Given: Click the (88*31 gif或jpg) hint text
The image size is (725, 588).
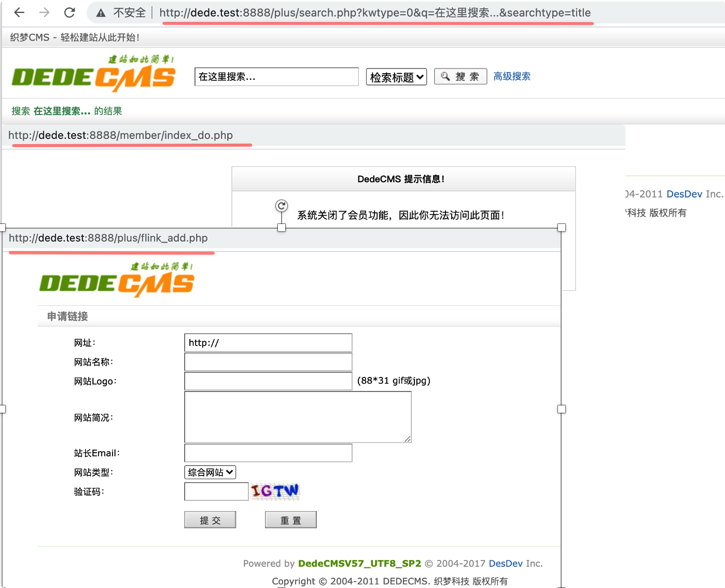Looking at the screenshot, I should 394,381.
